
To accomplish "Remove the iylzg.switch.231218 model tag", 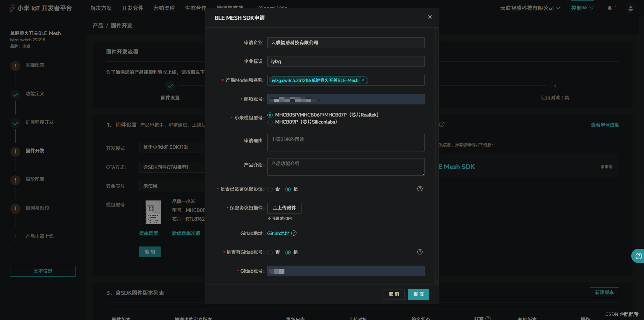I will coord(363,80).
